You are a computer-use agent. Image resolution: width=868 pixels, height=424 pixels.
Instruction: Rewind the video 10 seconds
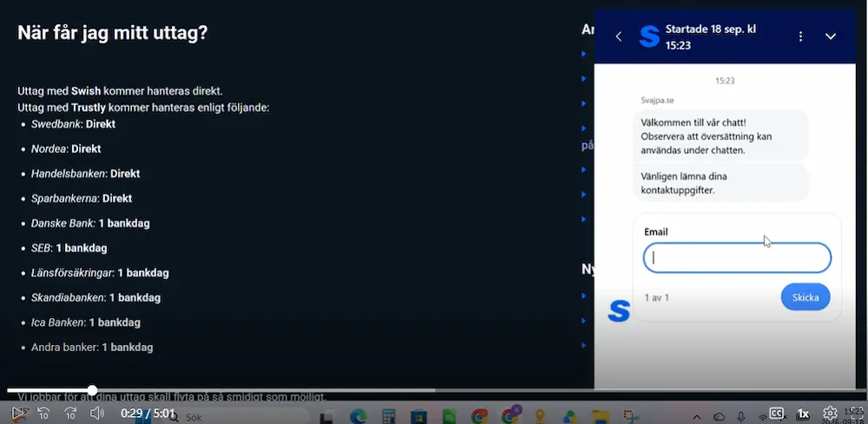[x=43, y=413]
